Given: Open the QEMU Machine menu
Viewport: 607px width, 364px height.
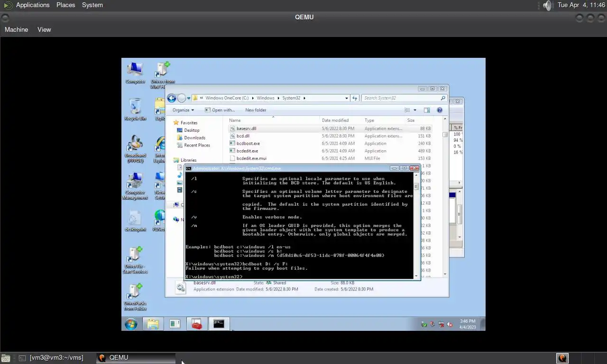Looking at the screenshot, I should point(17,29).
